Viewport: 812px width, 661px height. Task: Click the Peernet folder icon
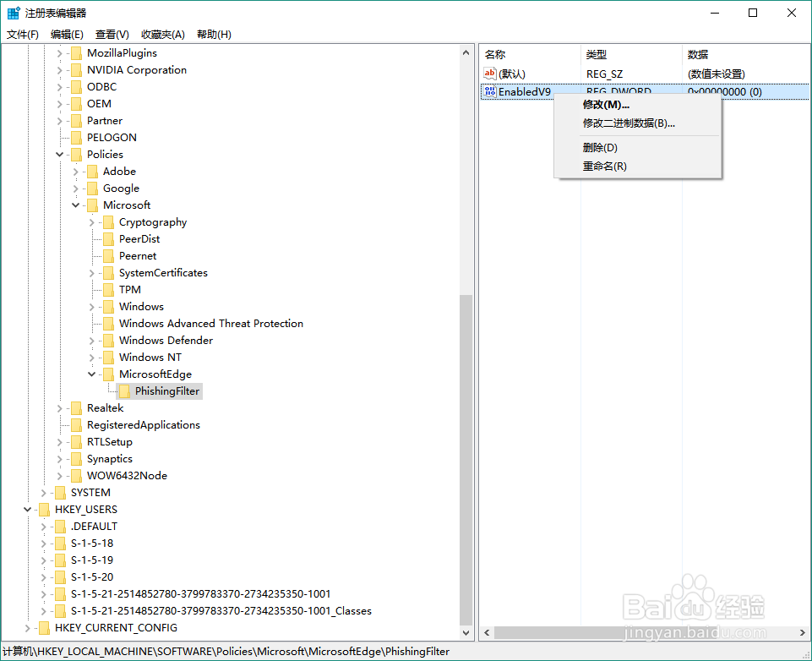(x=108, y=256)
